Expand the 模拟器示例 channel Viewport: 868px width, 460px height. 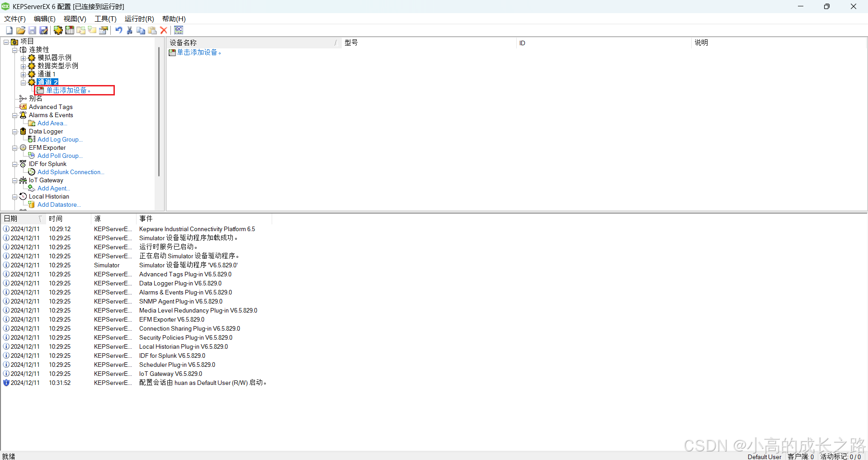pos(23,58)
